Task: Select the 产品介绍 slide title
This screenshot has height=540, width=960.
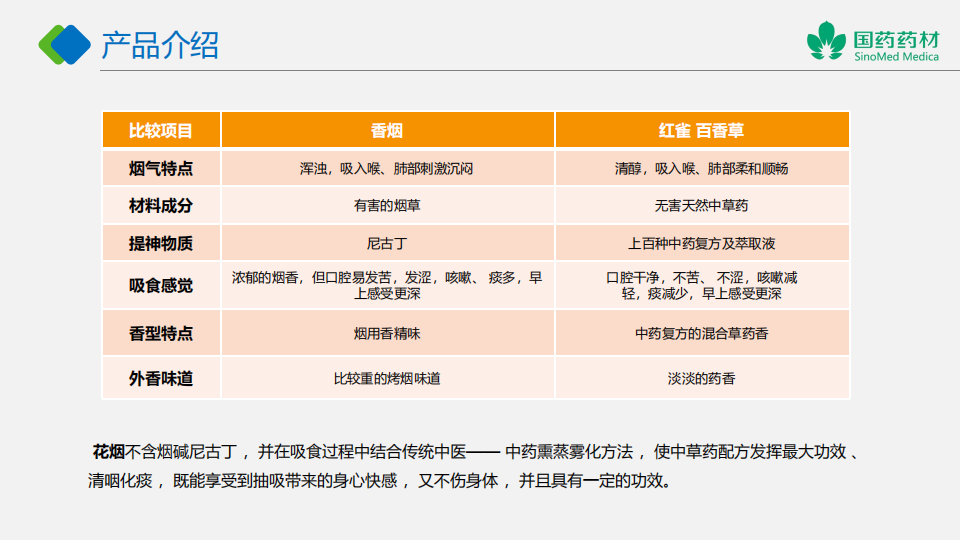Action: 160,45
